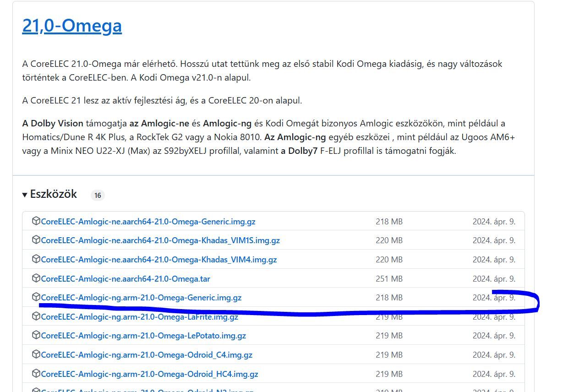
Task: Click package icon of LaFrite row
Action: point(36,316)
